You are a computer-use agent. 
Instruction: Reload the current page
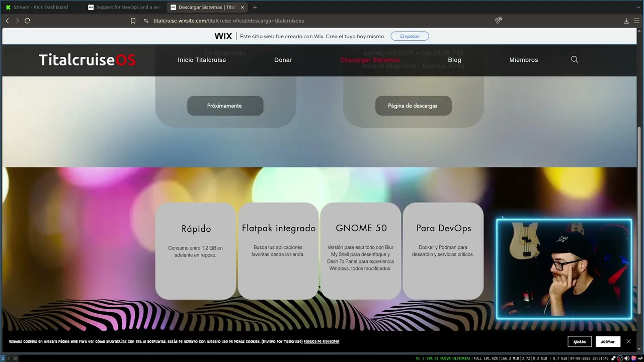point(28,21)
